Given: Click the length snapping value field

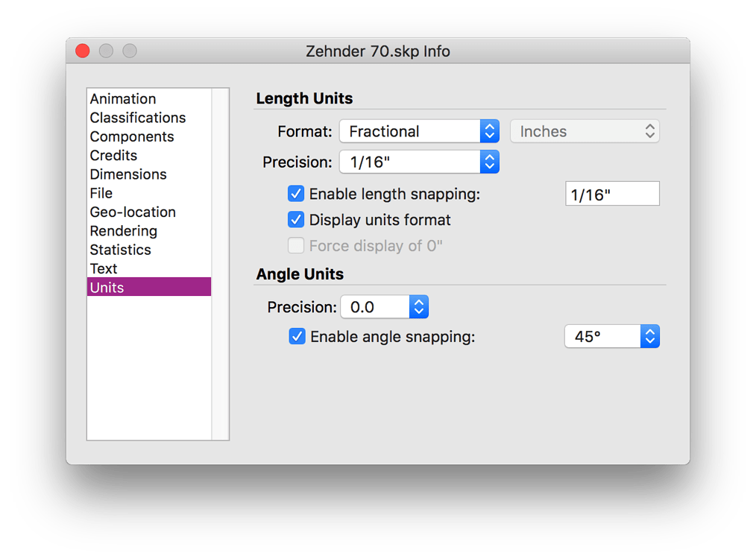Looking at the screenshot, I should (x=612, y=194).
